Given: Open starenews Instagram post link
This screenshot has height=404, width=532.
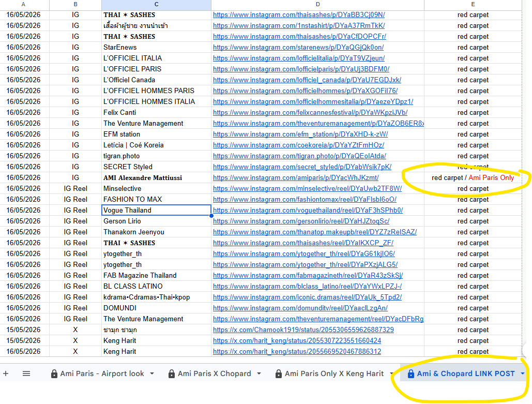Looking at the screenshot, I should [x=298, y=48].
